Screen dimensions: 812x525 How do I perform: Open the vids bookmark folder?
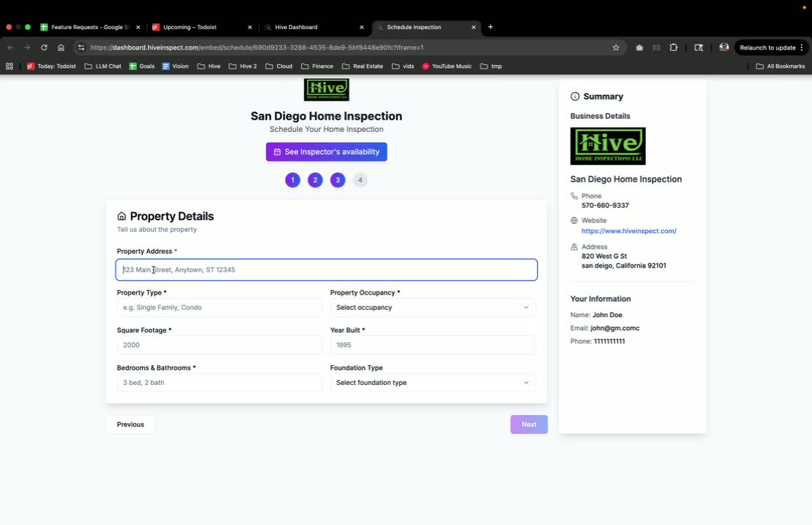(x=403, y=66)
